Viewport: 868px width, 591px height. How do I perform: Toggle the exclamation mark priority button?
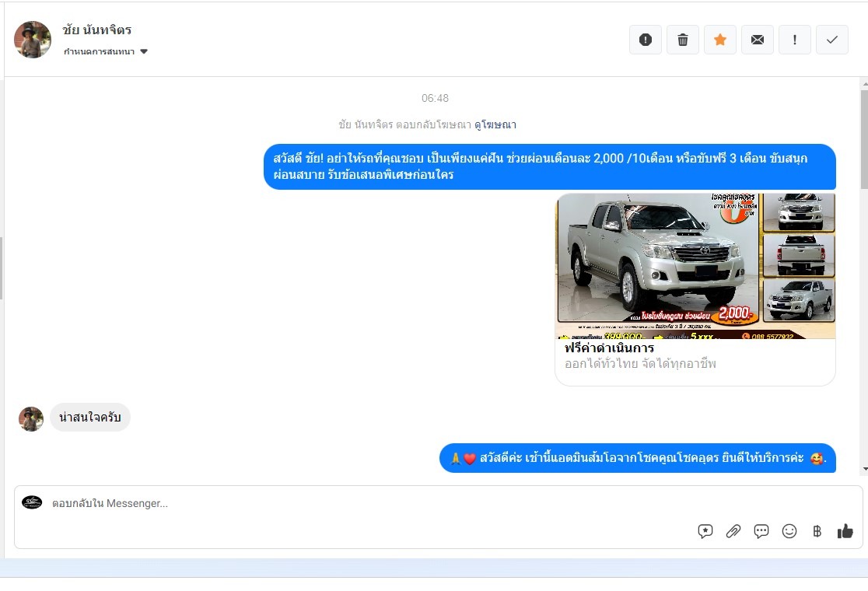(x=794, y=40)
